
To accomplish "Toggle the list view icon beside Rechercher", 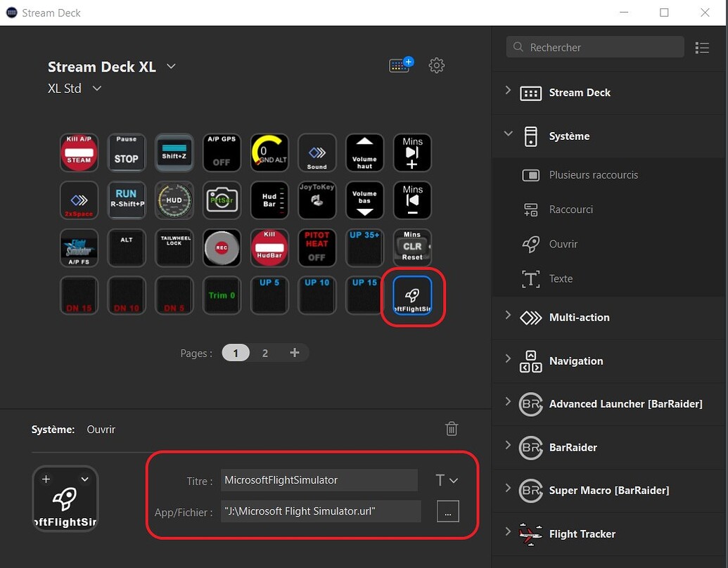I will click(702, 47).
